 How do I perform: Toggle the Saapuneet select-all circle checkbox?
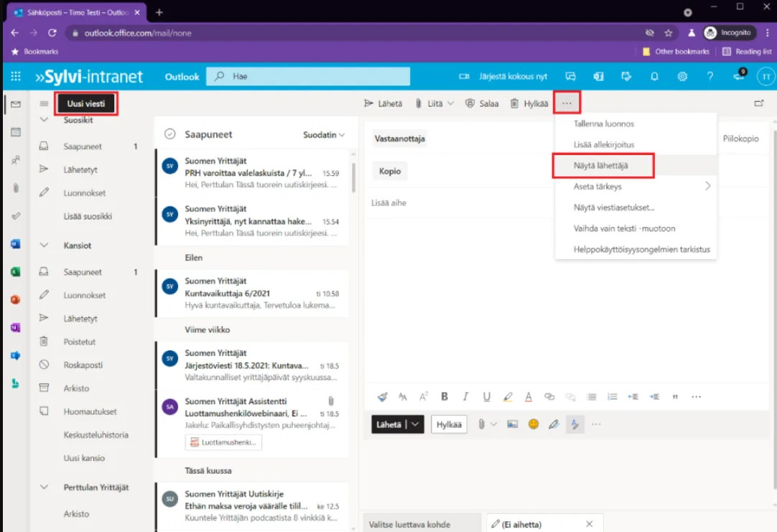(170, 134)
